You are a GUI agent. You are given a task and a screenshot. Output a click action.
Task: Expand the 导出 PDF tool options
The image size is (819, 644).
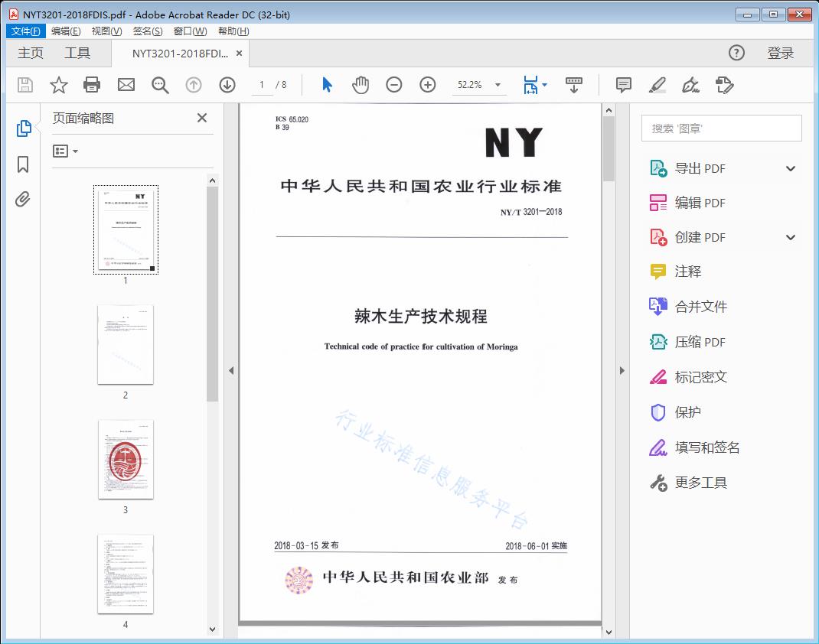point(791,169)
